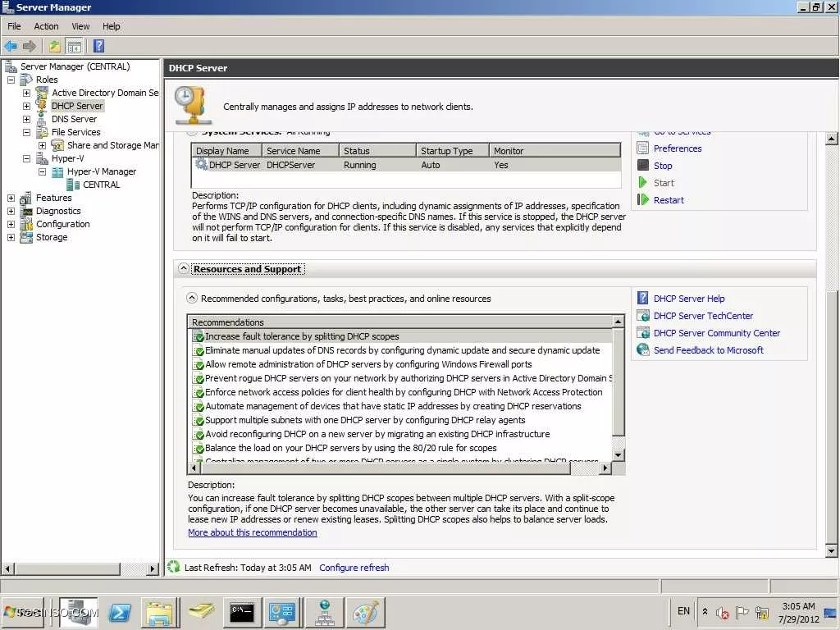Expand the Share and Storage Management node
Viewport: 840px width, 630px height.
(43, 145)
